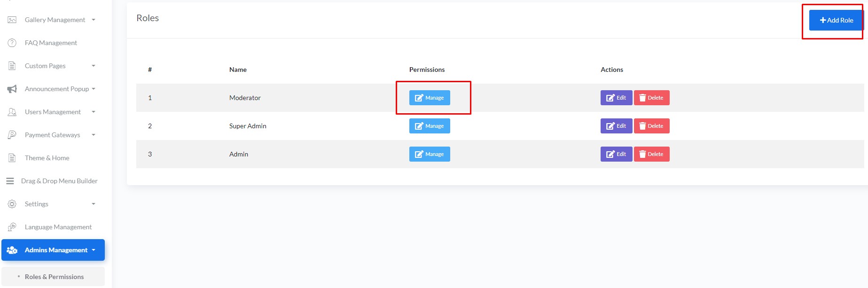The height and width of the screenshot is (288, 868).
Task: Click the Drag & Drop Menu Builder hamburger icon
Action: coord(10,181)
